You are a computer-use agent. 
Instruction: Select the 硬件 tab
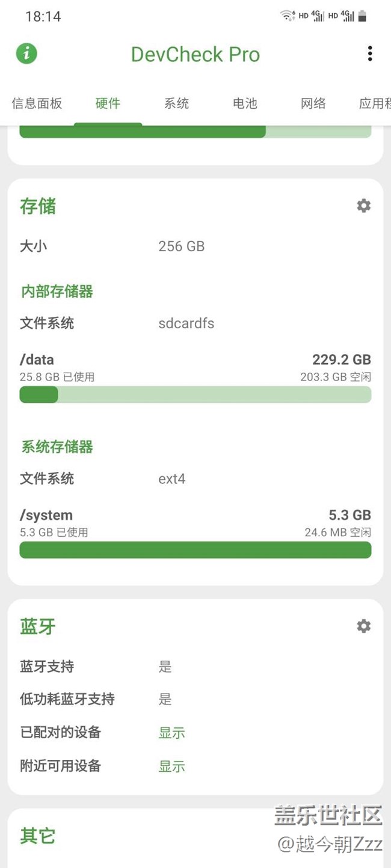(108, 103)
